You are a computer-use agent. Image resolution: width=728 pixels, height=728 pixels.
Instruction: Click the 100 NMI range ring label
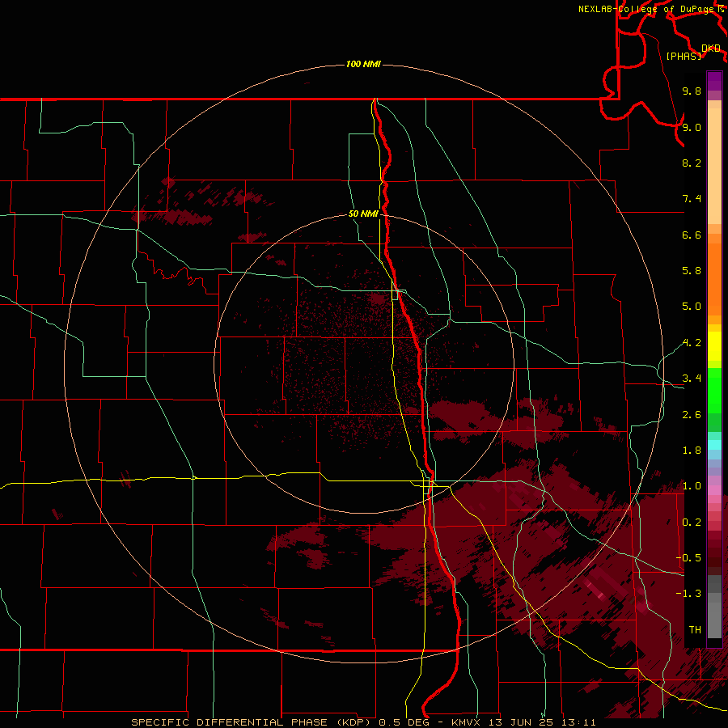coord(363,64)
